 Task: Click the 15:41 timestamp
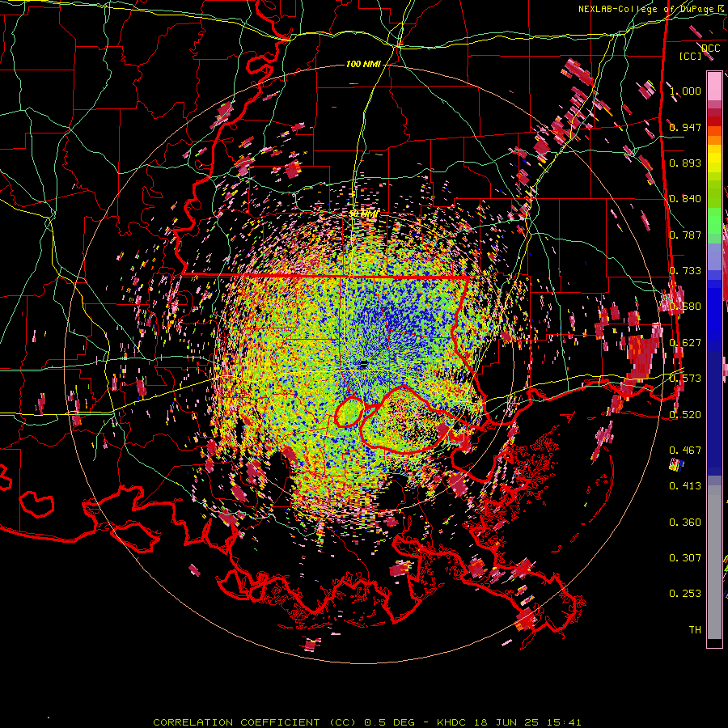[x=565, y=722]
